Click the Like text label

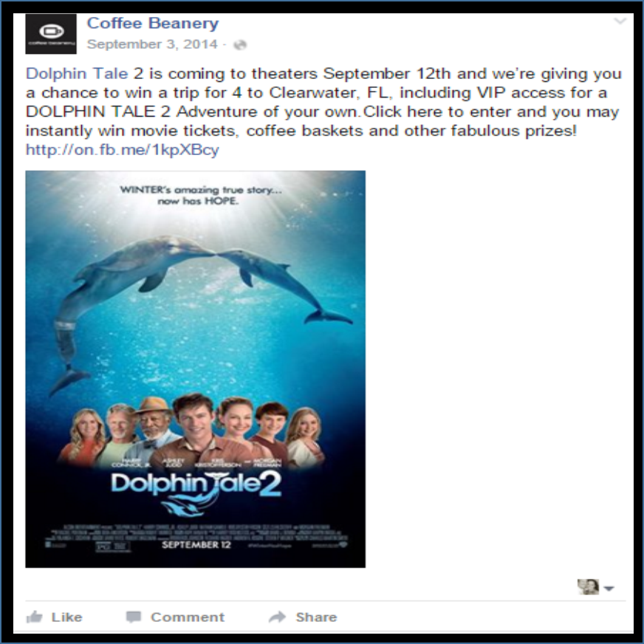pos(66,617)
